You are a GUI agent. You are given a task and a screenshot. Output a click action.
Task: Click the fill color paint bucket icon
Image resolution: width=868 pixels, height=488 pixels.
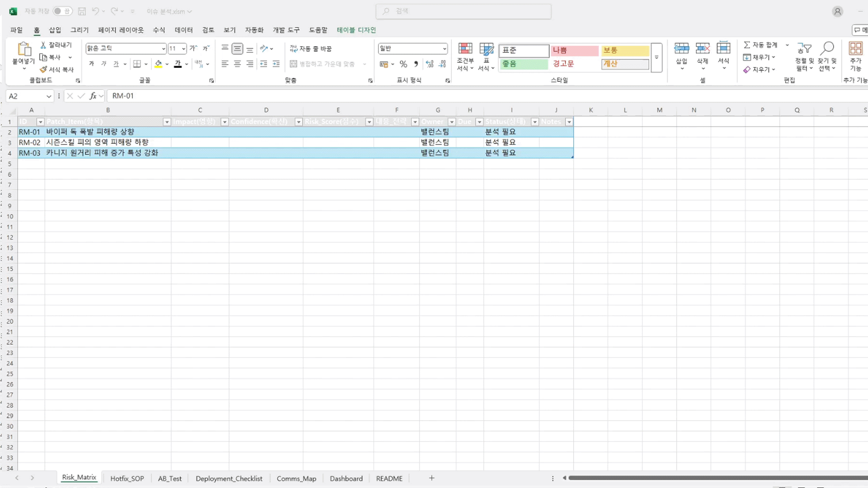tap(158, 64)
